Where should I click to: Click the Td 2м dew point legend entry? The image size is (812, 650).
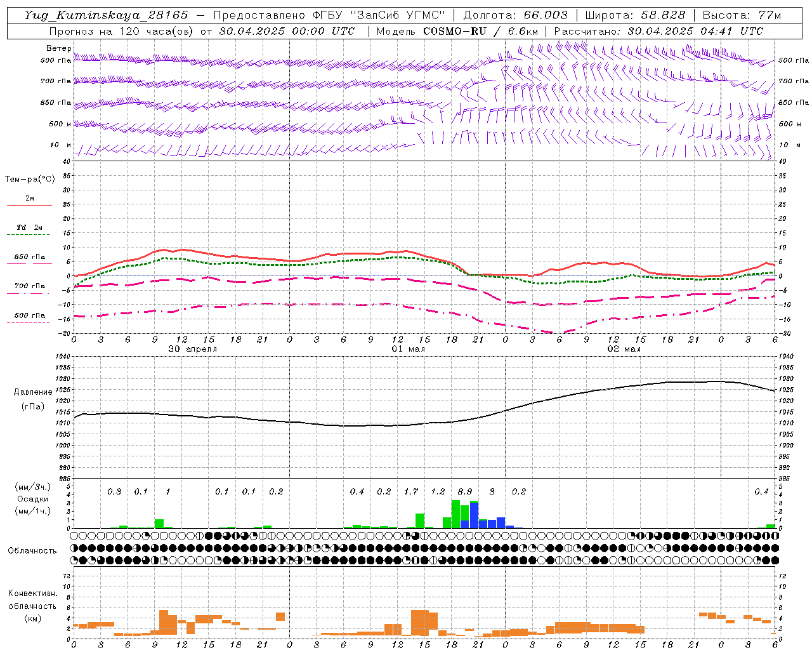[x=29, y=227]
